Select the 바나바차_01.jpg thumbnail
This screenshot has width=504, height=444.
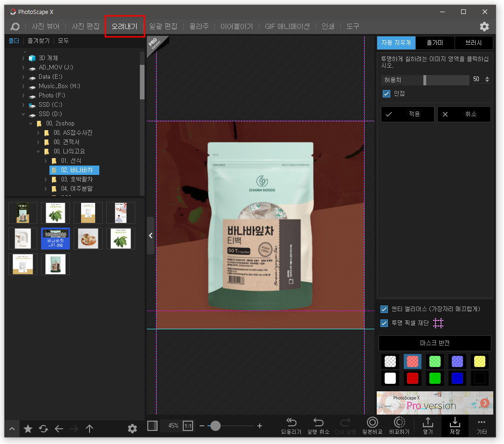[55, 239]
